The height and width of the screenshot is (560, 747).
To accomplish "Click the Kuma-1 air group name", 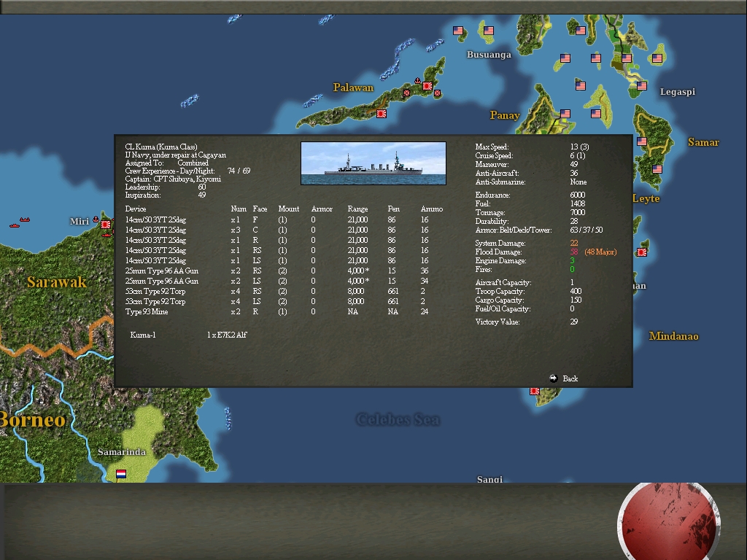I will pyautogui.click(x=143, y=335).
